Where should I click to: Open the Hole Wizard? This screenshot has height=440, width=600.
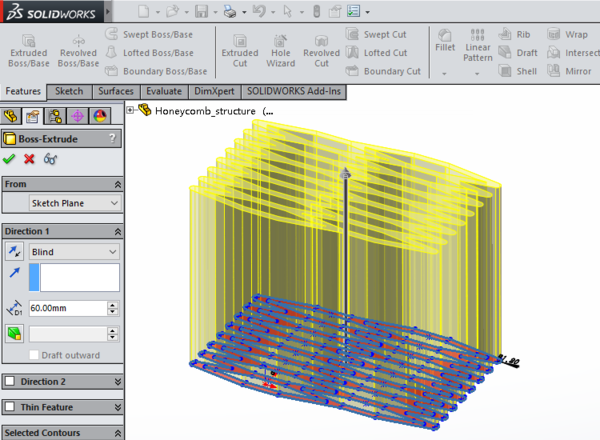coord(280,51)
